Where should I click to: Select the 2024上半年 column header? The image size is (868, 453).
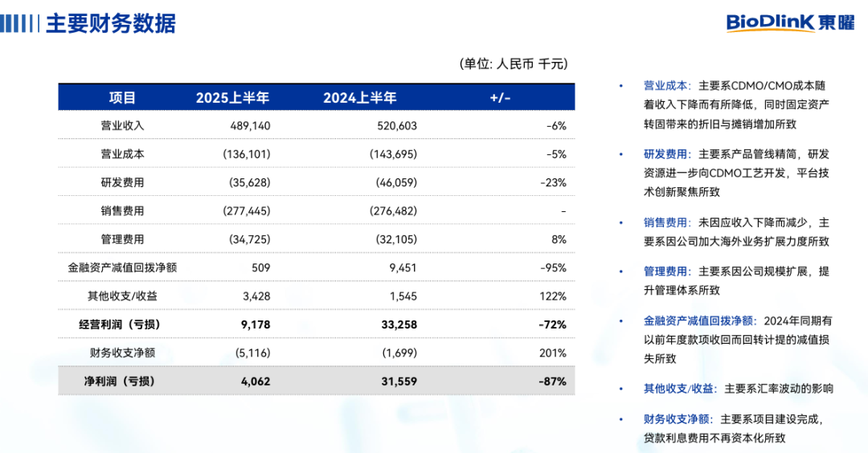click(x=360, y=97)
